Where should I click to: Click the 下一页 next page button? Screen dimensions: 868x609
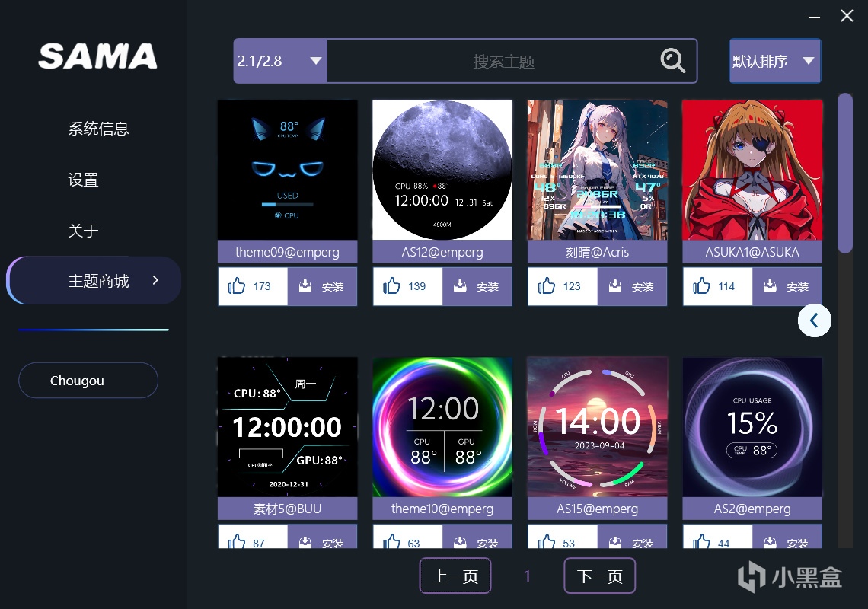tap(599, 576)
